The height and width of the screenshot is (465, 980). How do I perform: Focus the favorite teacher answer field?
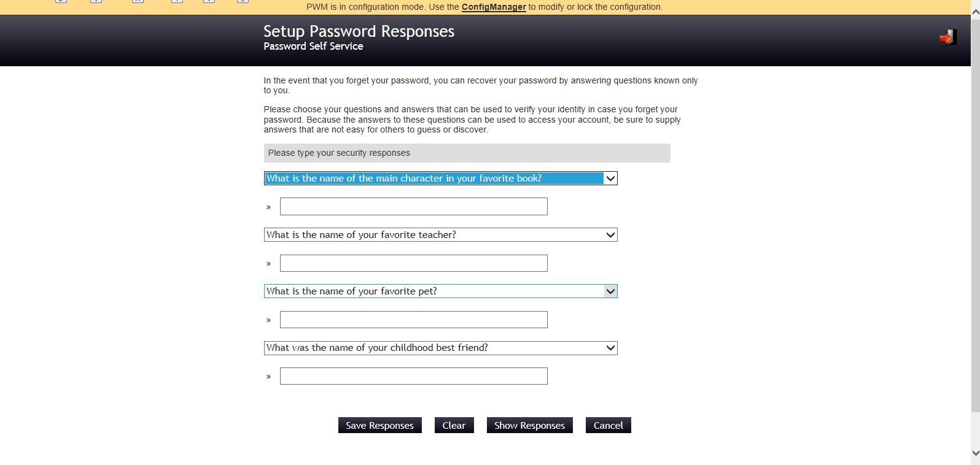coord(413,263)
